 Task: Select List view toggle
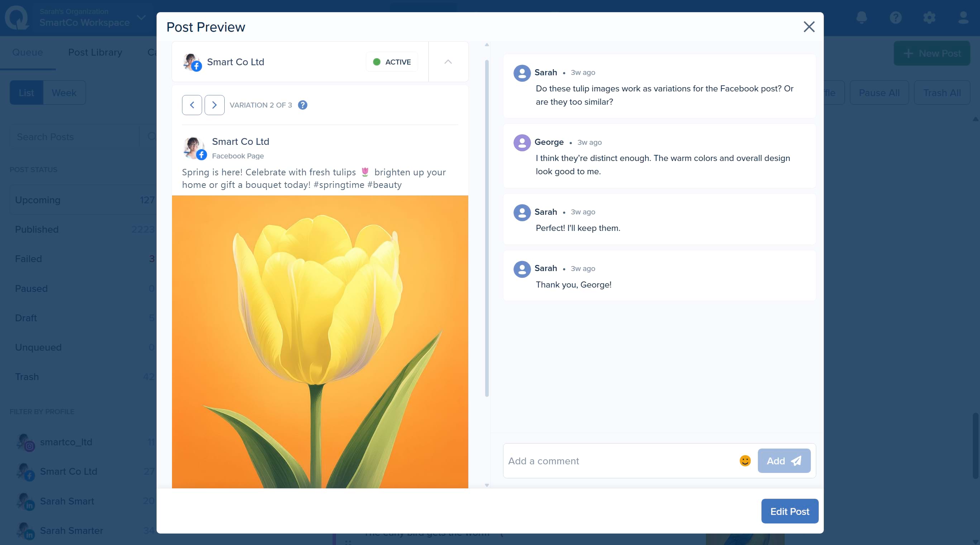(x=26, y=93)
